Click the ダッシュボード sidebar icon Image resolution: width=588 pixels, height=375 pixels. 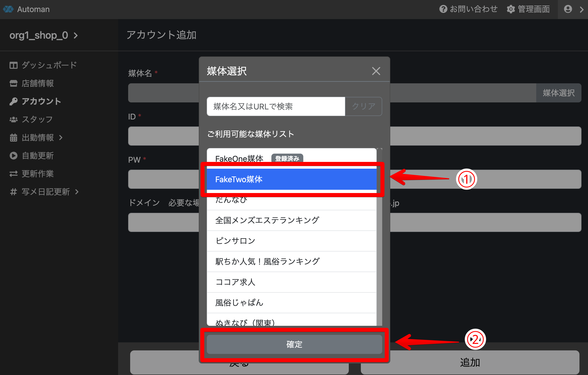coord(14,65)
